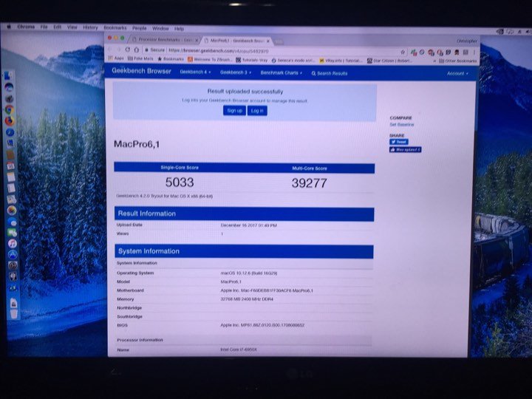Click the Facebook share button

click(405, 149)
